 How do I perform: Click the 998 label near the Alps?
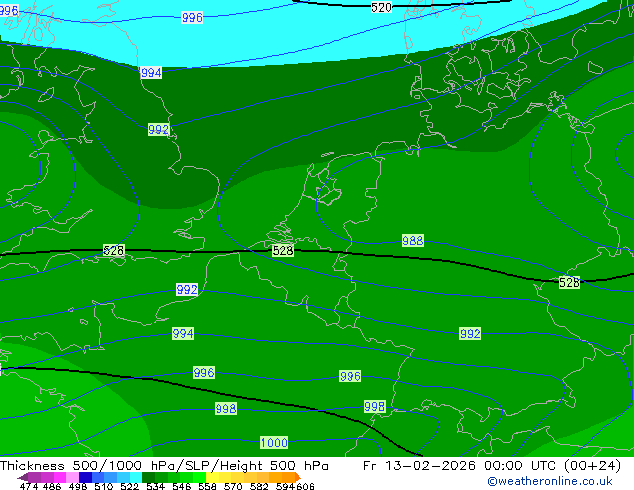374,406
